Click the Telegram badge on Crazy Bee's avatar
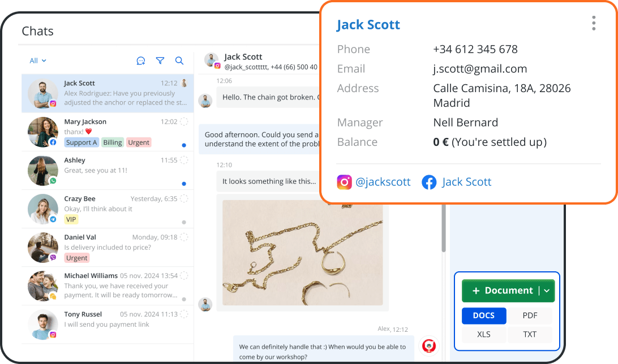 point(53,219)
